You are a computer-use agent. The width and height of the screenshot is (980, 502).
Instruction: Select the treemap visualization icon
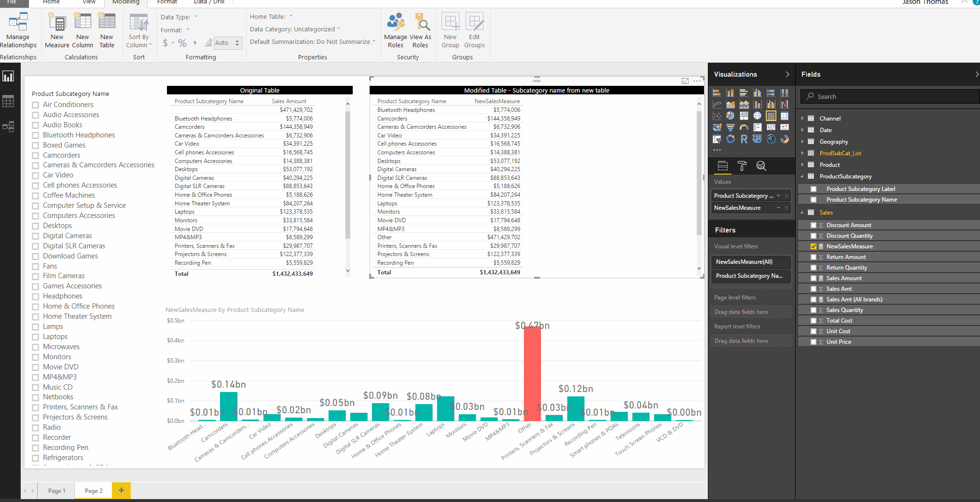coord(744,116)
